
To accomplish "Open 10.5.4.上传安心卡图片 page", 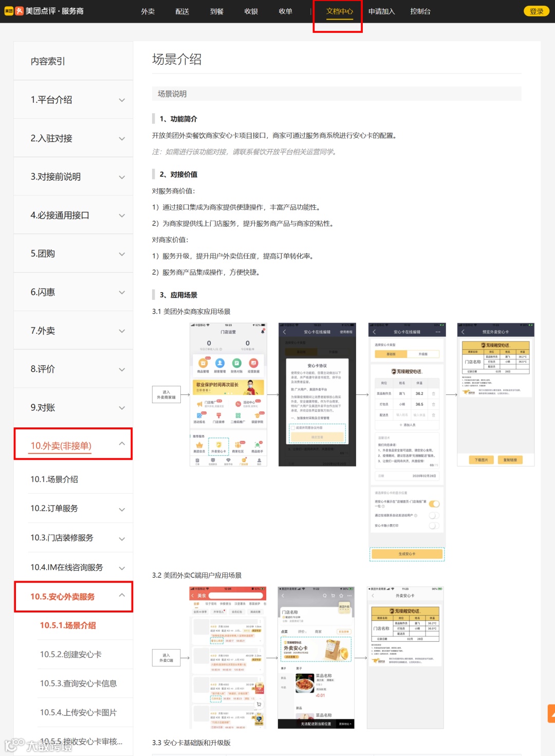I will tap(78, 712).
